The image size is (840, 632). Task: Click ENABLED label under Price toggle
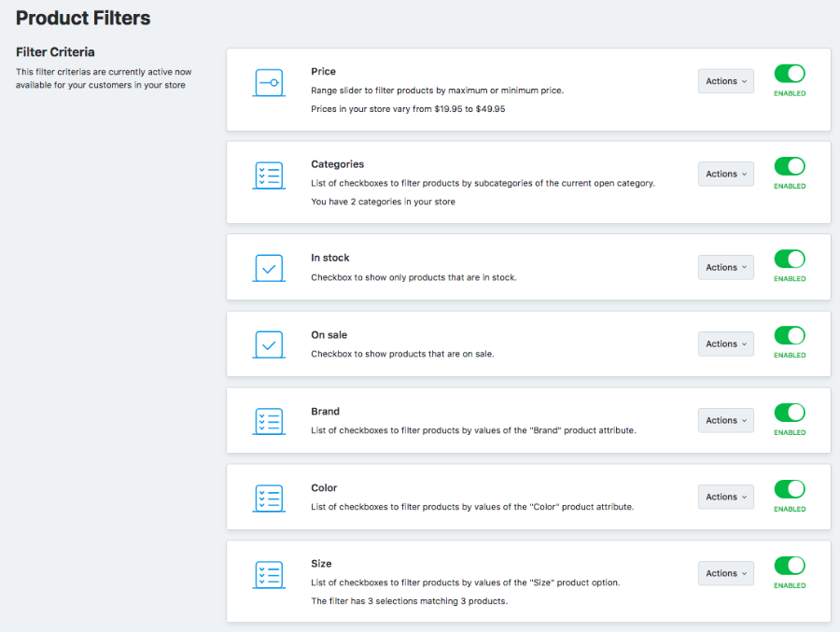tap(790, 93)
